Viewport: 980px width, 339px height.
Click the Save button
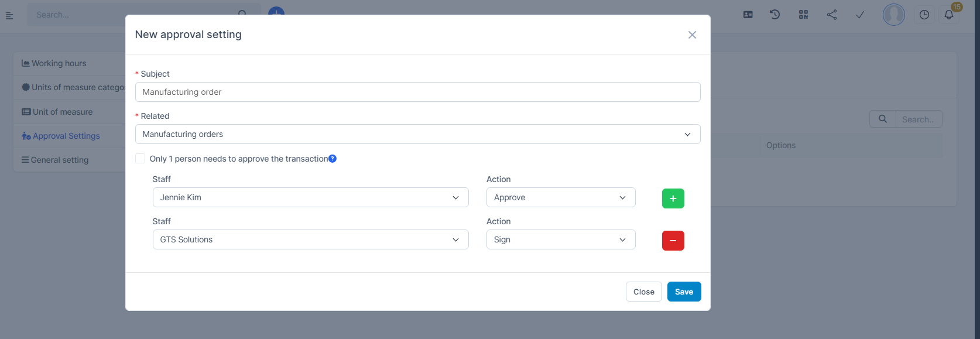[684, 292]
